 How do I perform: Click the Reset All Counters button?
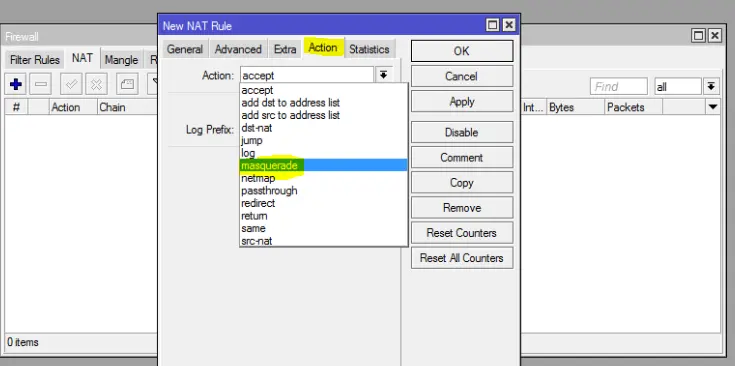[462, 258]
